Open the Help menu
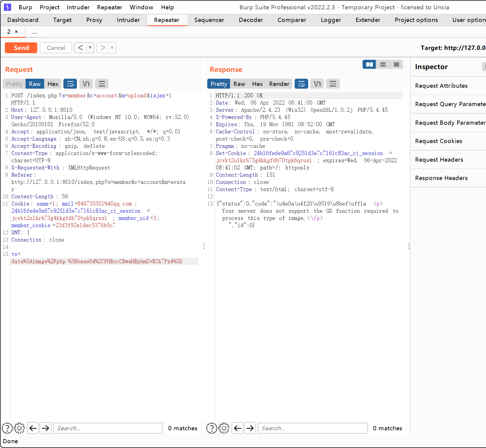This screenshot has width=486, height=448. [x=167, y=7]
